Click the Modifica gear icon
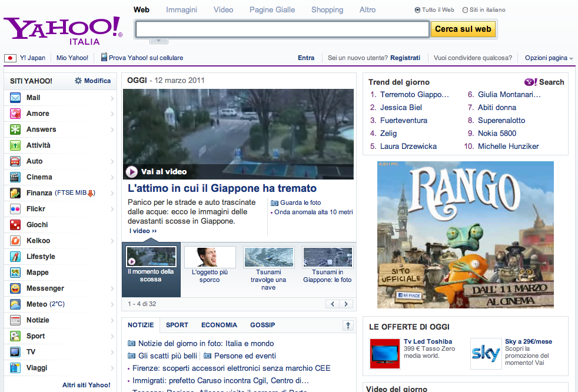Screen dimensions: 578x392 (78, 81)
